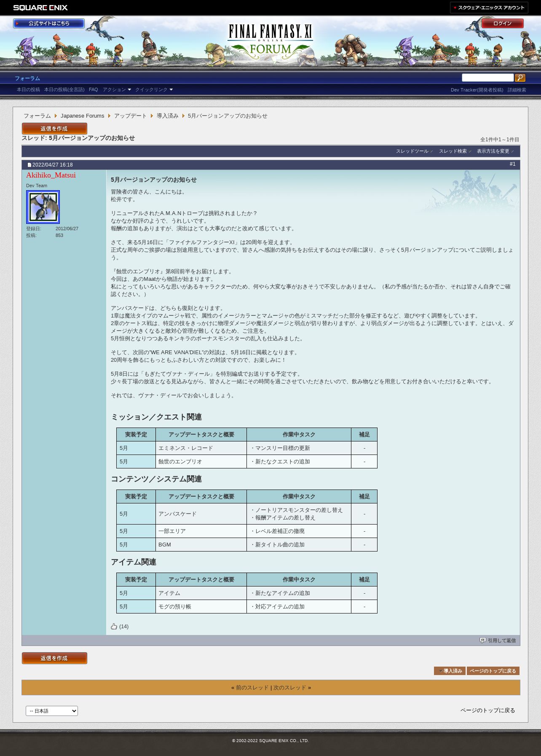Open 公式サイトはこちら button
The image size is (541, 756).
tap(49, 23)
